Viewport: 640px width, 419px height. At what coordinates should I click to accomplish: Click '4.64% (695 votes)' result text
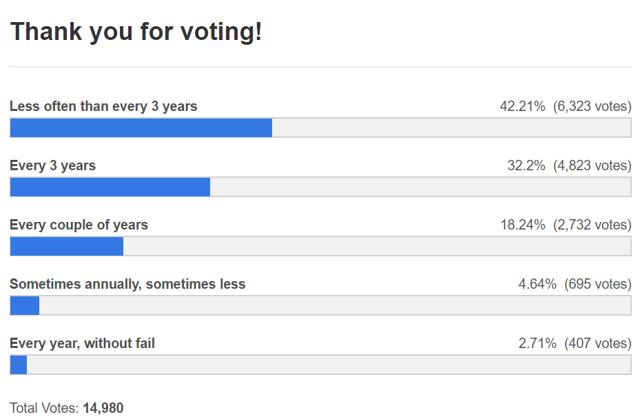[x=575, y=284]
